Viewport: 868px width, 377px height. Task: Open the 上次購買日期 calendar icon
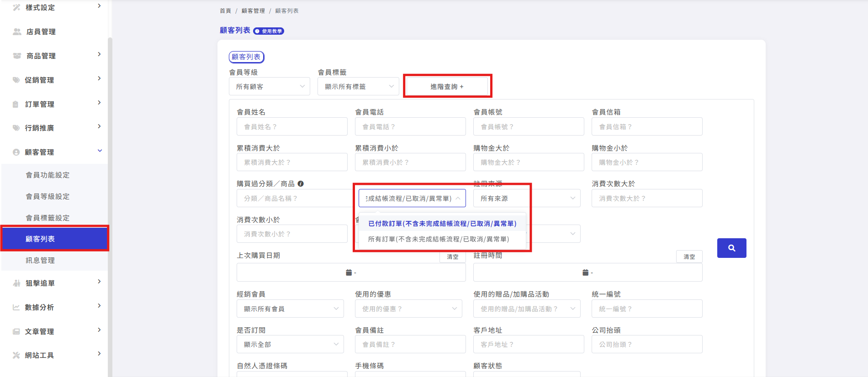[x=349, y=272]
